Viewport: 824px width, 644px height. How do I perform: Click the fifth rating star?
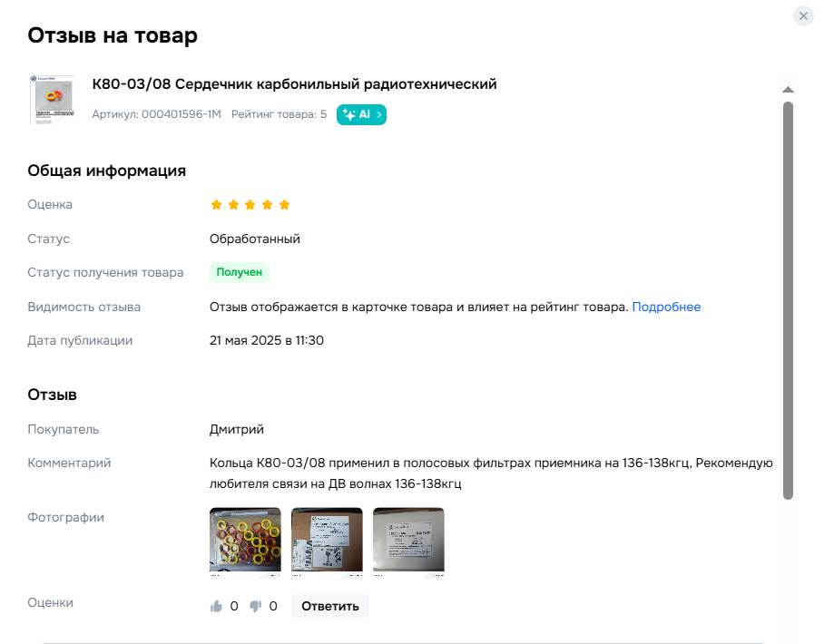tap(284, 205)
